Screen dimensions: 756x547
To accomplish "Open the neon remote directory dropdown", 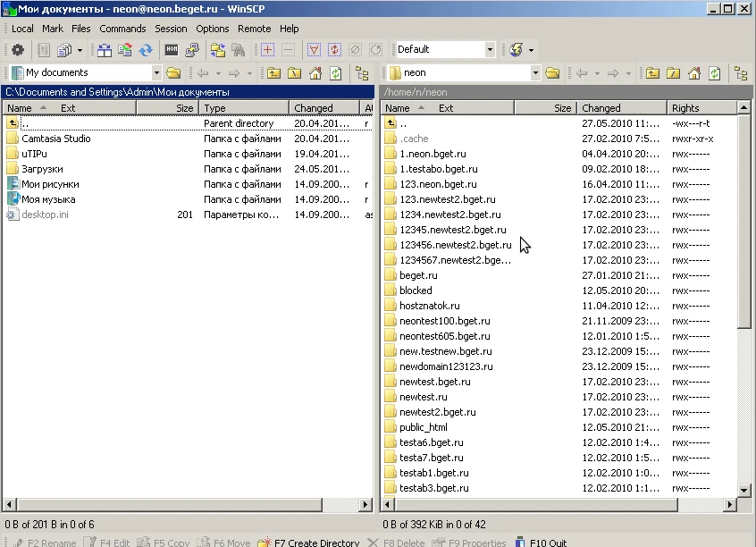I will pos(535,73).
